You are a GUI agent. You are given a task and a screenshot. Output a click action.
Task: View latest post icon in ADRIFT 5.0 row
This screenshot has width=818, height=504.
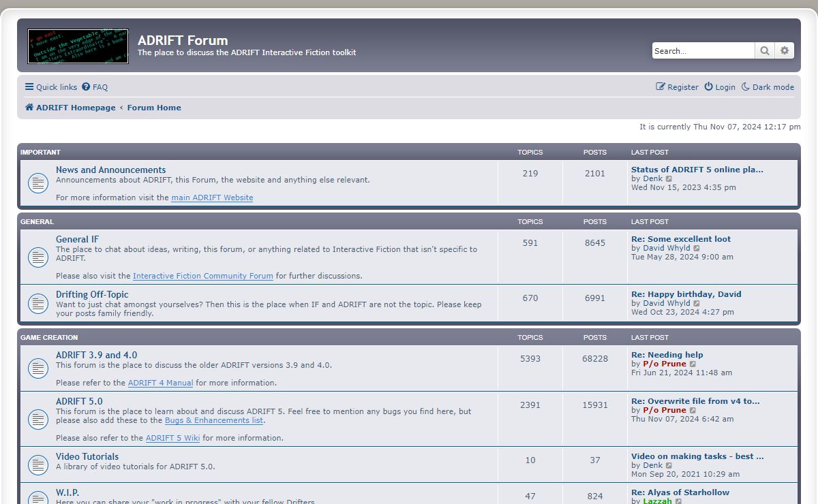[693, 411]
